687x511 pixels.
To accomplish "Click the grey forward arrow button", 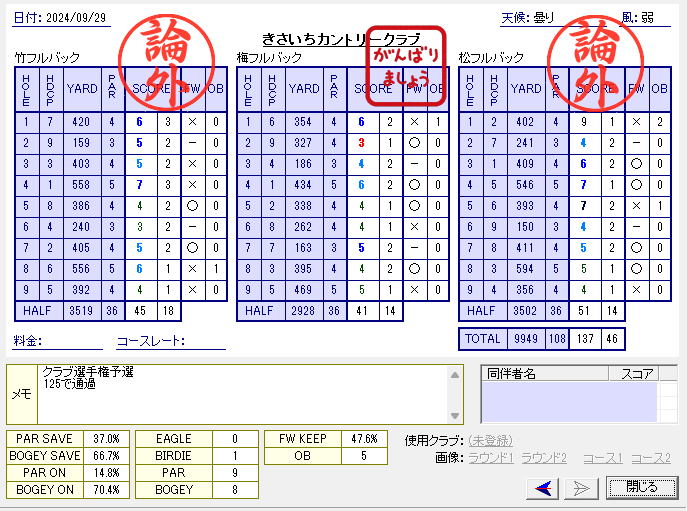I will 582,488.
